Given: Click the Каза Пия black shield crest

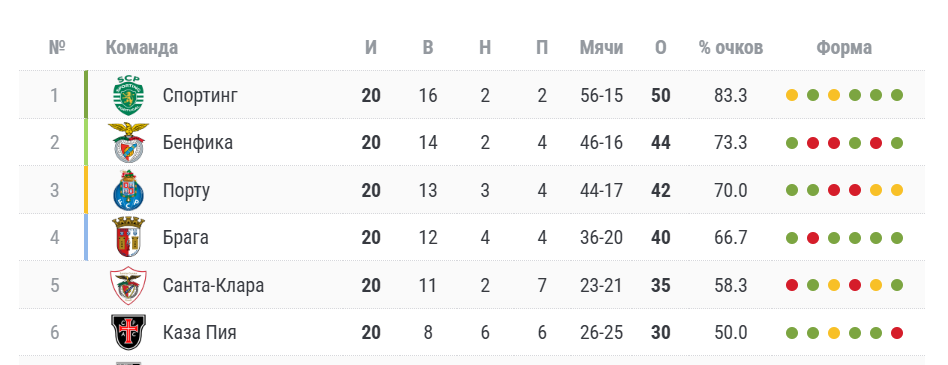Looking at the screenshot, I should tap(128, 332).
